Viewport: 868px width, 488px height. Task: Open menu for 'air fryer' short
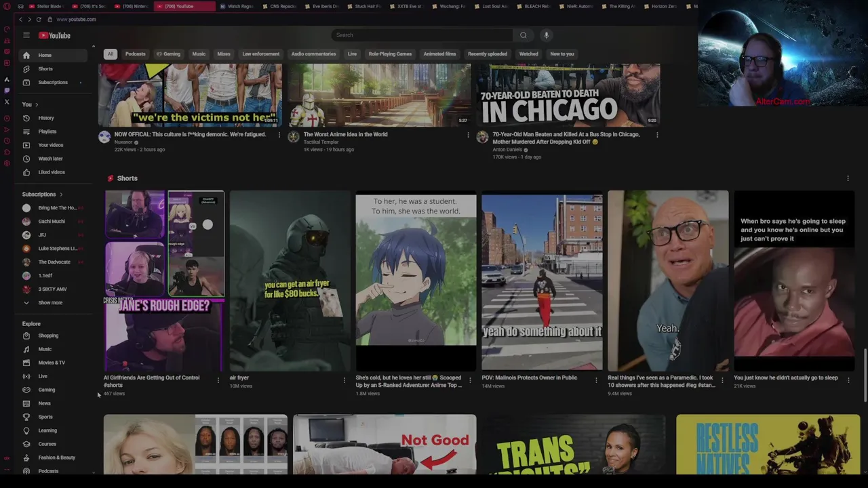tap(344, 380)
